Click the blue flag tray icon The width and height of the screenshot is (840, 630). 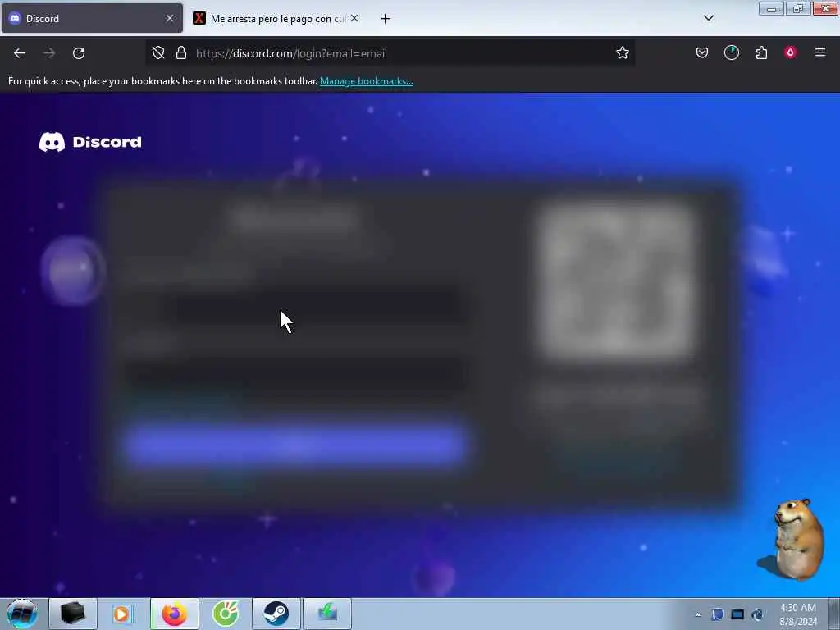[x=717, y=614]
